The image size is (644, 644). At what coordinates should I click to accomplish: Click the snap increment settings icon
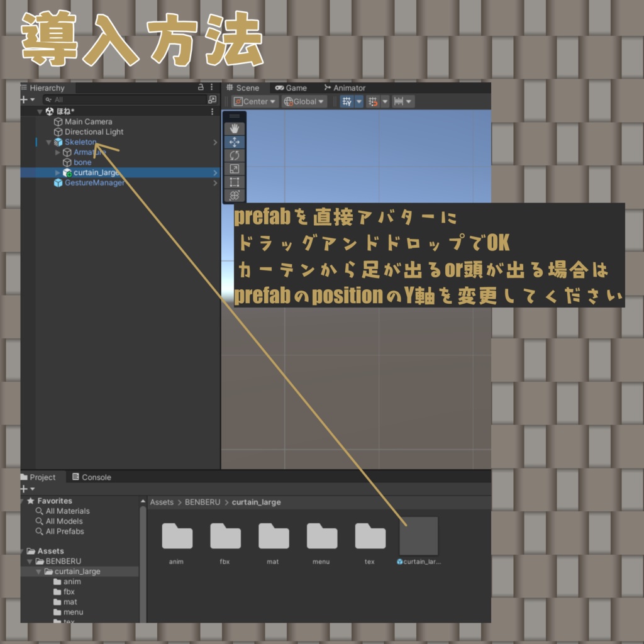[400, 101]
